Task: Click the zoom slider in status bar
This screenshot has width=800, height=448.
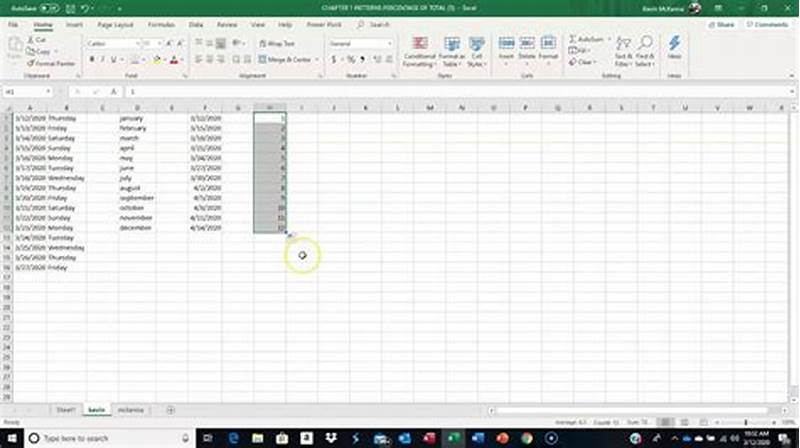Action: (746, 422)
